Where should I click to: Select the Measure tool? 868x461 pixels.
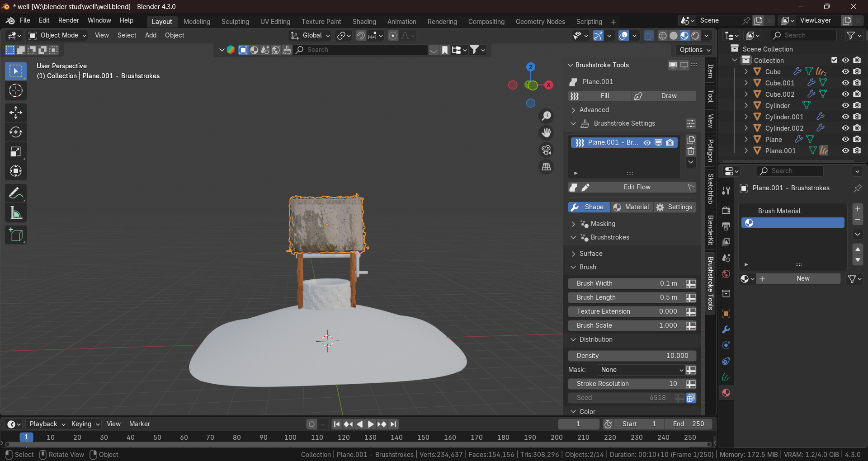(x=16, y=212)
